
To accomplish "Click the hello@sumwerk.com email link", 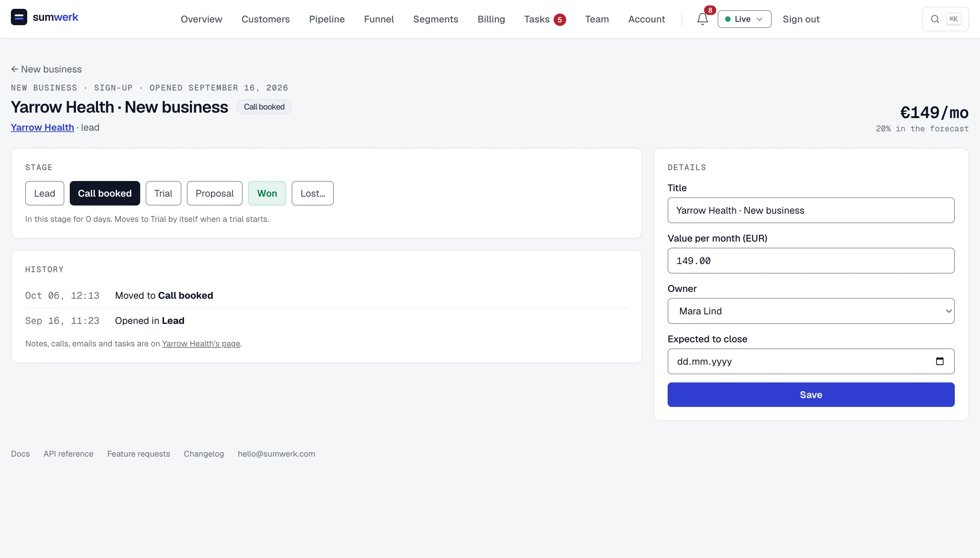I will [x=276, y=454].
